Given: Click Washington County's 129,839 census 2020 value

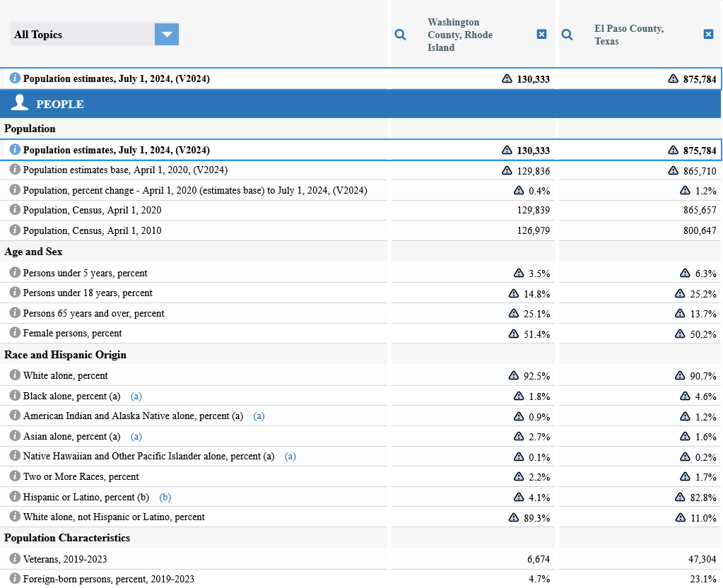Looking at the screenshot, I should (534, 211).
